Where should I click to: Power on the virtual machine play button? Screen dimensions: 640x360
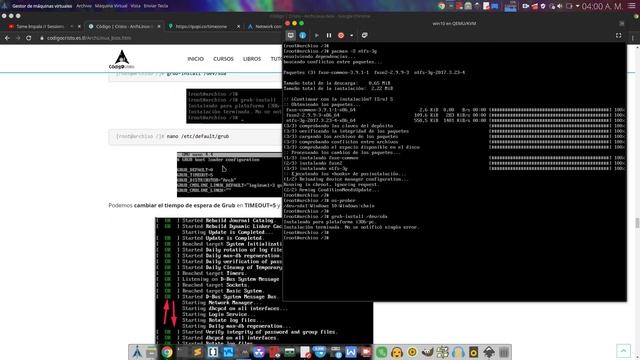coord(317,36)
